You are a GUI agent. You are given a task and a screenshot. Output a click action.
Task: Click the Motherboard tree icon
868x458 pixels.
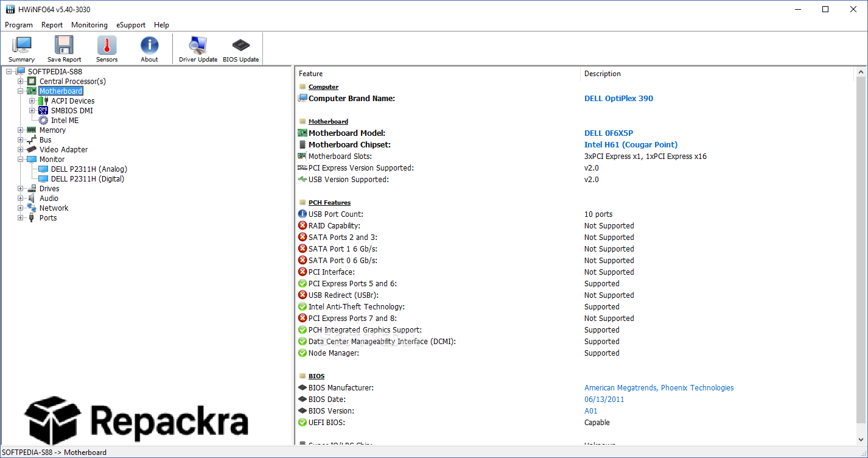[32, 91]
